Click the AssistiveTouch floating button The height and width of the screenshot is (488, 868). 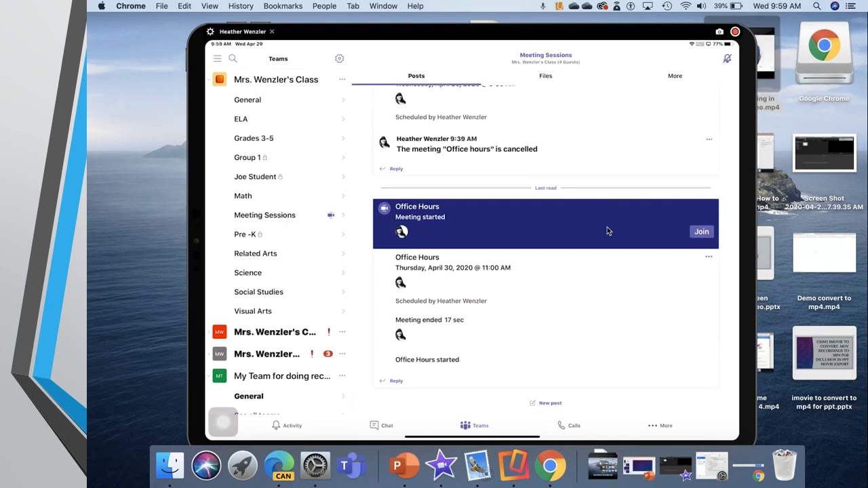tap(223, 422)
